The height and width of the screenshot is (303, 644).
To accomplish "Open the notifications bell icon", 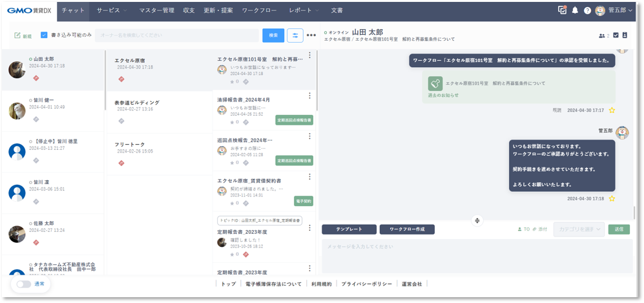I will 575,10.
